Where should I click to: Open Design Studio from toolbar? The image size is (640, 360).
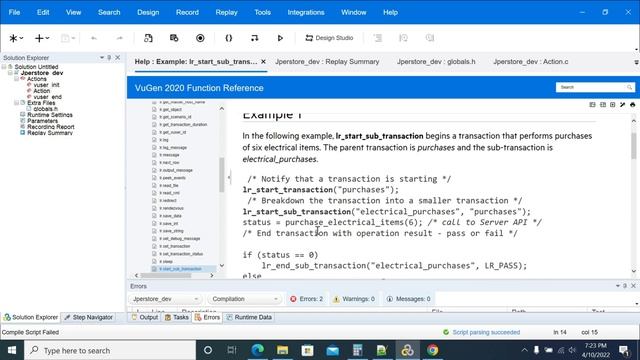[x=329, y=38]
